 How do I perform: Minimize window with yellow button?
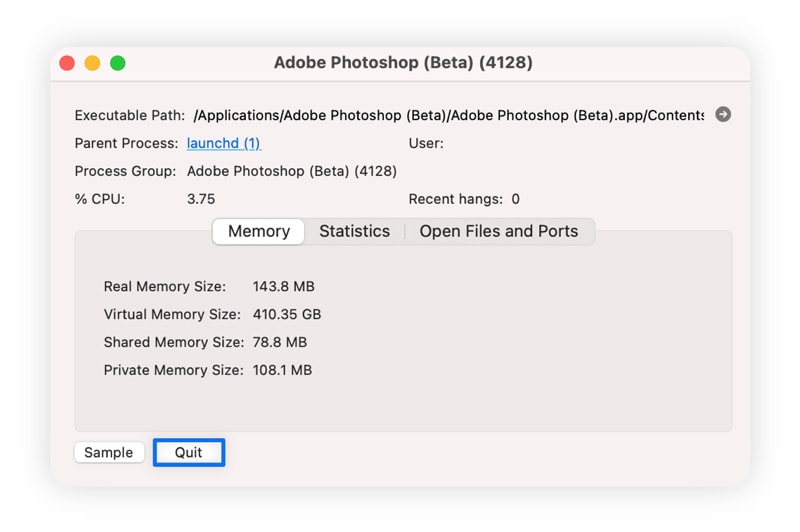pos(92,63)
